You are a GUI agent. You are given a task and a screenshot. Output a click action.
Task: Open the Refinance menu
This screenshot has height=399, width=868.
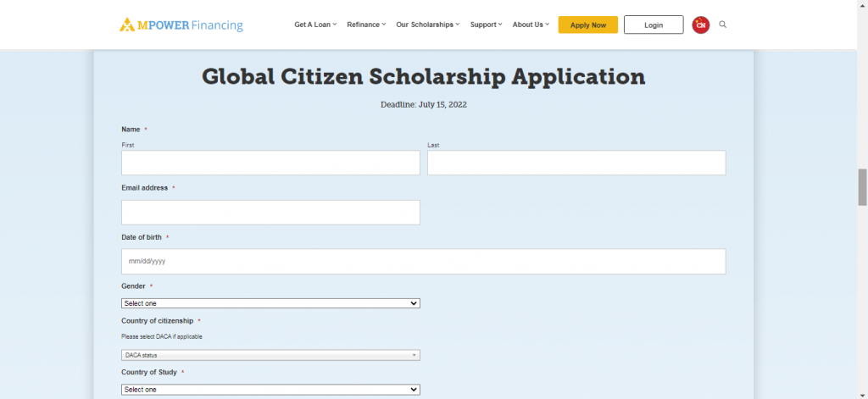366,25
